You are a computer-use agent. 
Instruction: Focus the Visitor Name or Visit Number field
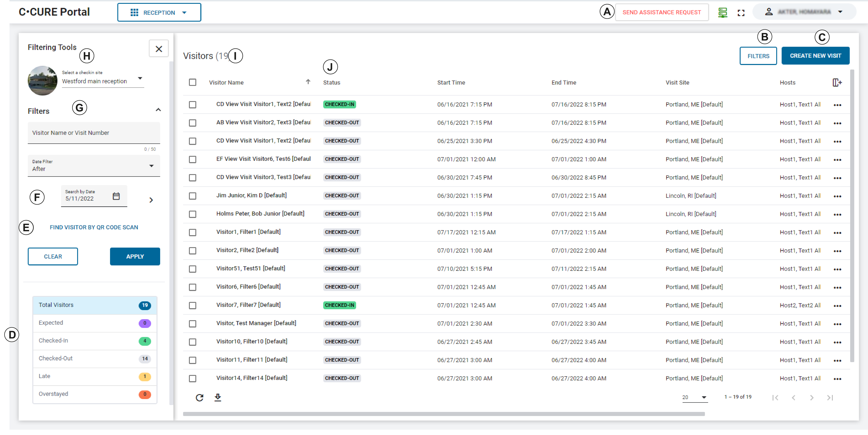[x=94, y=133]
